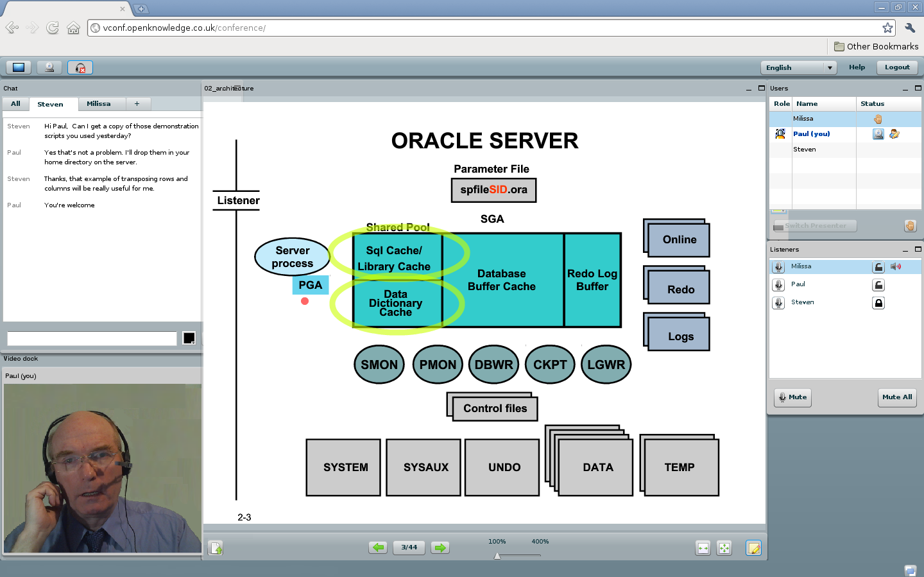Open the whiteboard pencil tool
924x577 pixels.
click(x=753, y=547)
